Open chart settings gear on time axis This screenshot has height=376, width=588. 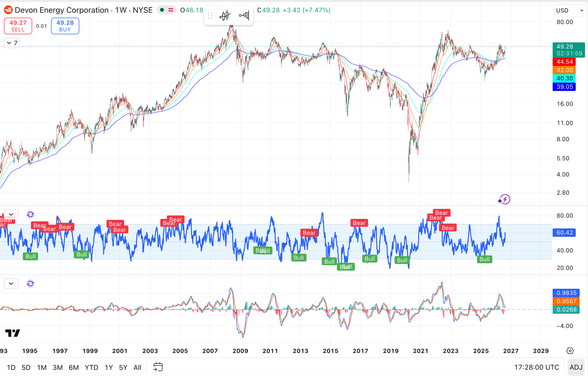pos(570,351)
